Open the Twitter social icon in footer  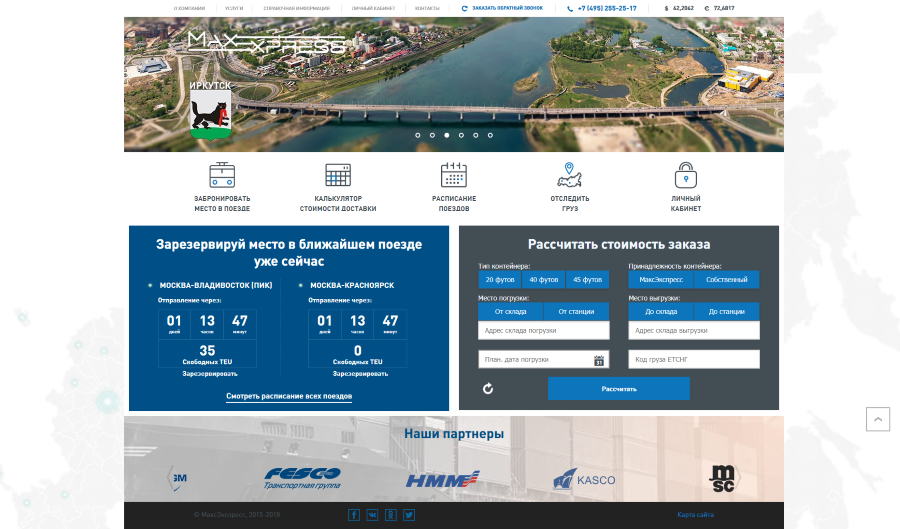tap(408, 515)
